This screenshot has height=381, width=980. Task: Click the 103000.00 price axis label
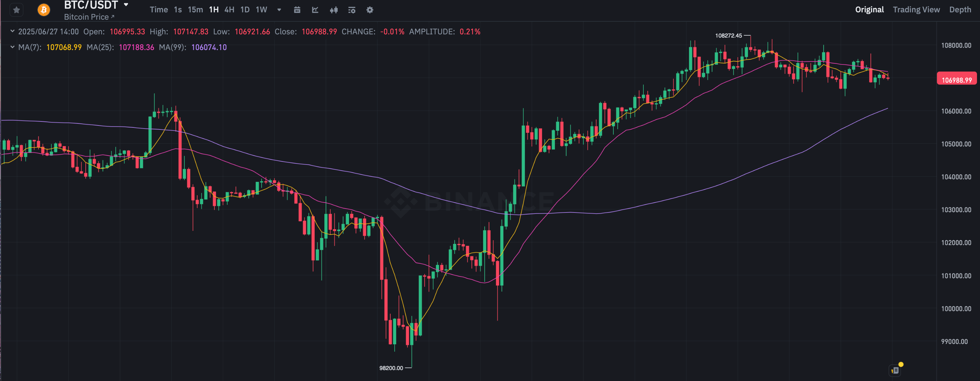point(956,210)
